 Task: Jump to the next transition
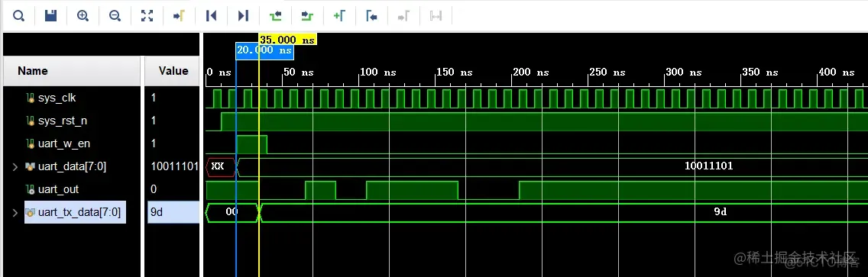pyautogui.click(x=307, y=16)
